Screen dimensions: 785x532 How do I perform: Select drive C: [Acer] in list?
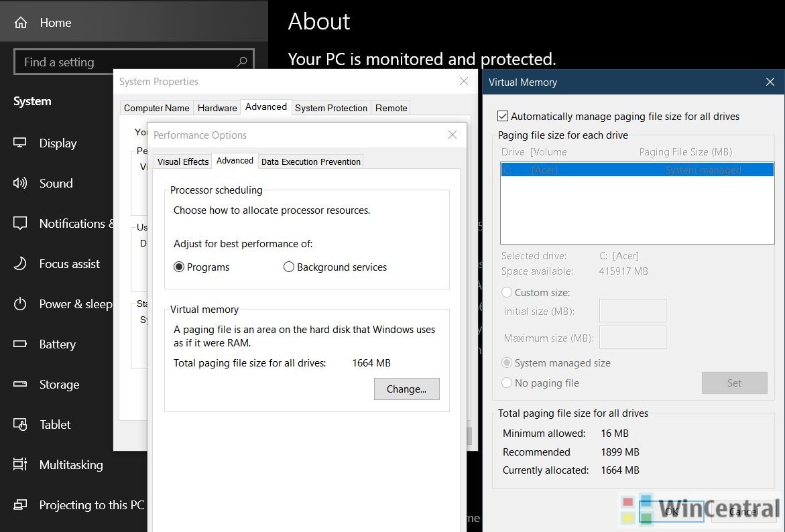[x=636, y=170]
